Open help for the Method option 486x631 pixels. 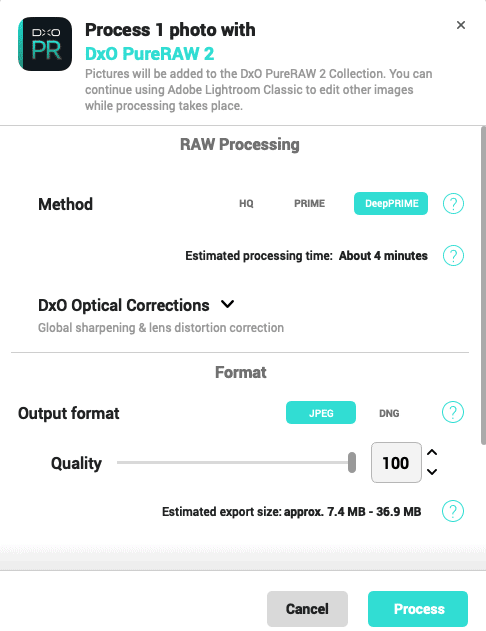453,204
